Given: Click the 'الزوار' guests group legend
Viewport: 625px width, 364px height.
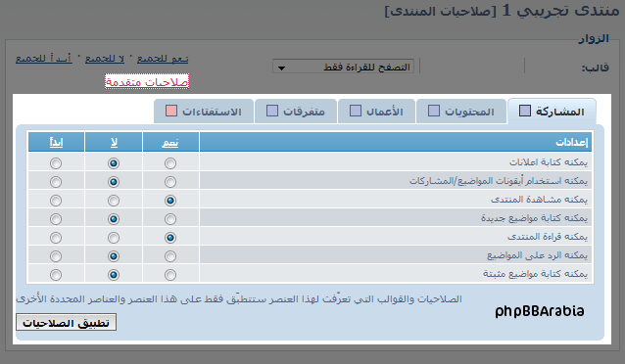Looking at the screenshot, I should [594, 38].
